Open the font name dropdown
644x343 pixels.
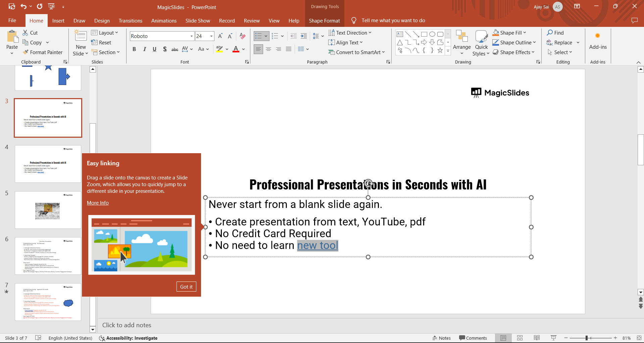(x=191, y=36)
